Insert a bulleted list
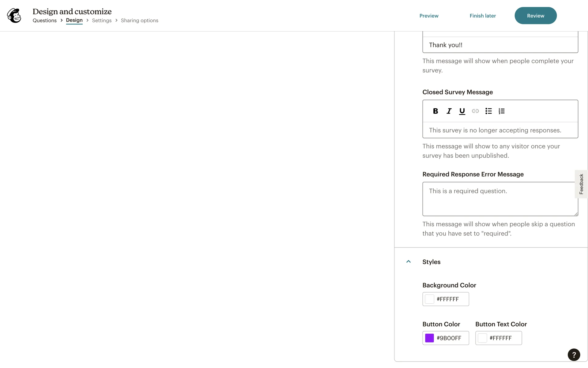The image size is (588, 368). point(488,111)
